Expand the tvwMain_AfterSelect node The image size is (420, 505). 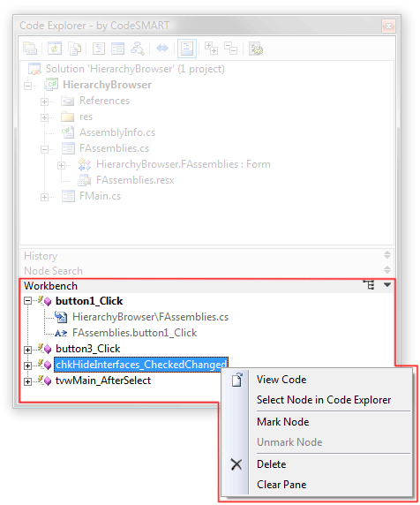(28, 382)
